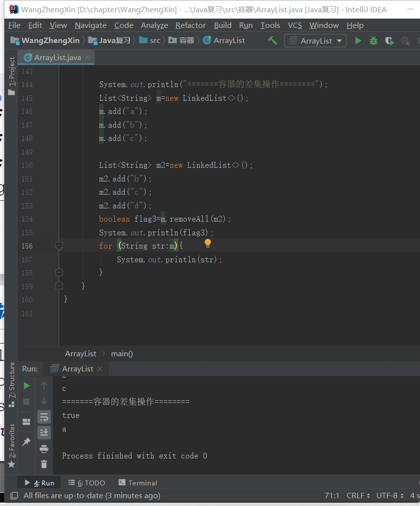Click ArrayList class breadcrumb in navigation bar
420x506 pixels.
(224, 41)
